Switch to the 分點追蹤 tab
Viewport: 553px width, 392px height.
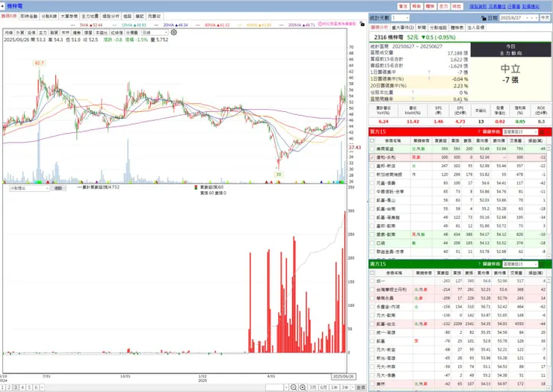pos(439,28)
